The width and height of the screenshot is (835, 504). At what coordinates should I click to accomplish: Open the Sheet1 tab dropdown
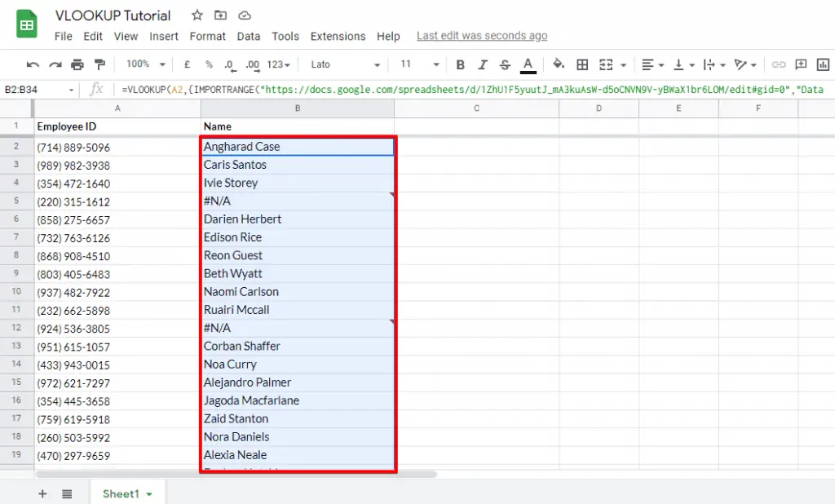(x=148, y=493)
